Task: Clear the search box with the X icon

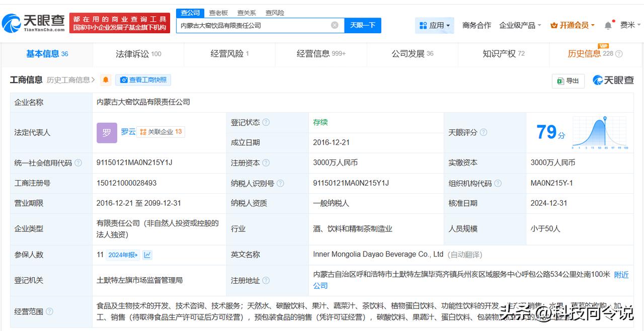Action: (335, 25)
